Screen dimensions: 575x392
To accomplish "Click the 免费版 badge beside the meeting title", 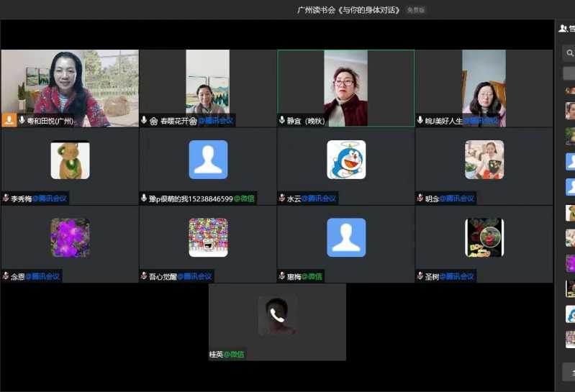I will click(415, 10).
